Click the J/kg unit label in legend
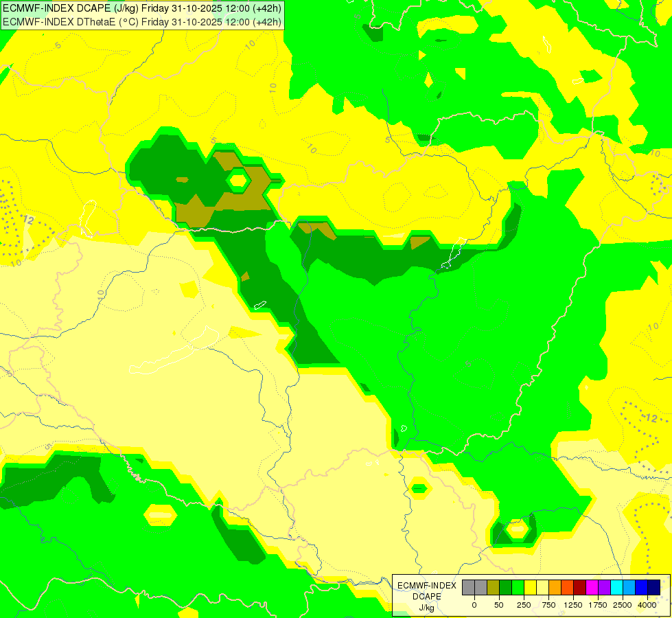672x618 pixels. (x=427, y=608)
